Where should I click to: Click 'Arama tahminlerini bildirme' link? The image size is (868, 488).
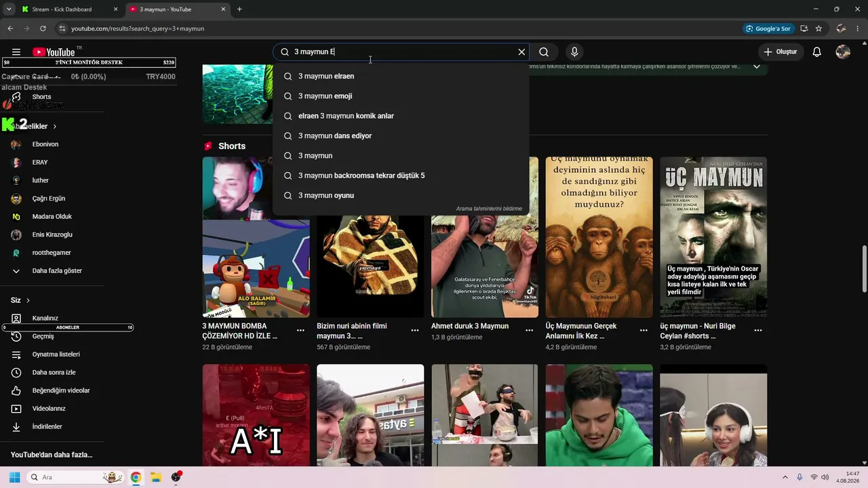coord(489,209)
